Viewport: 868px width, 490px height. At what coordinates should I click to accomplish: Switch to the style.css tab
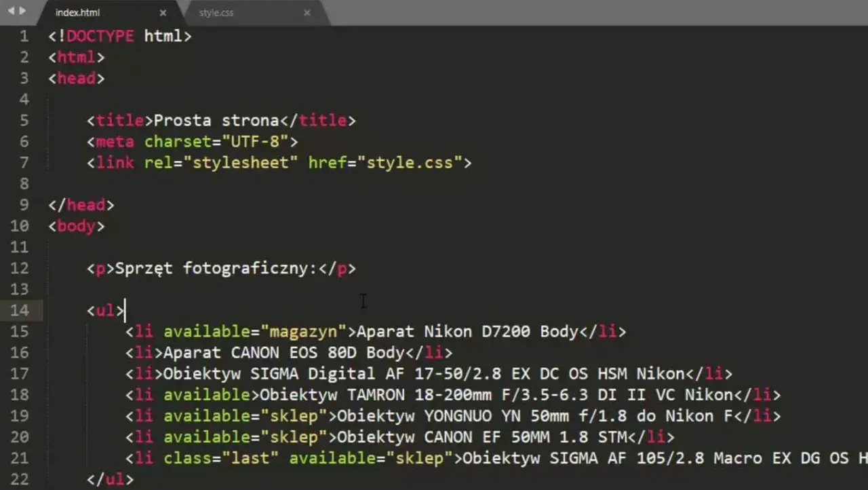click(x=216, y=13)
